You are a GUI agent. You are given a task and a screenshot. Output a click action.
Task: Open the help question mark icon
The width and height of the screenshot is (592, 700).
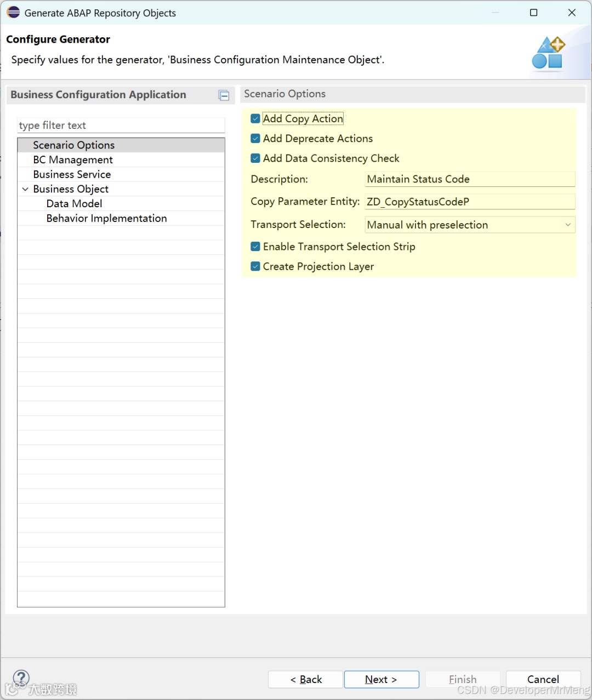(x=21, y=679)
